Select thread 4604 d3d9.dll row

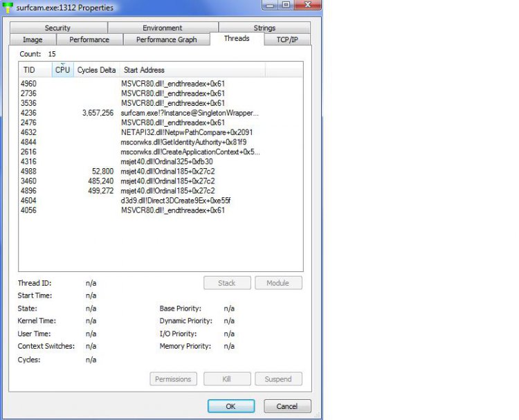coord(161,201)
